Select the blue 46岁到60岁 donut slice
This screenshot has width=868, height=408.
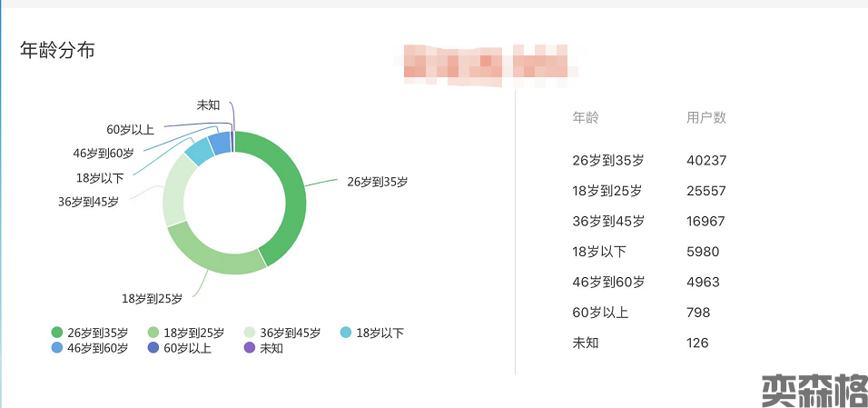pos(220,143)
